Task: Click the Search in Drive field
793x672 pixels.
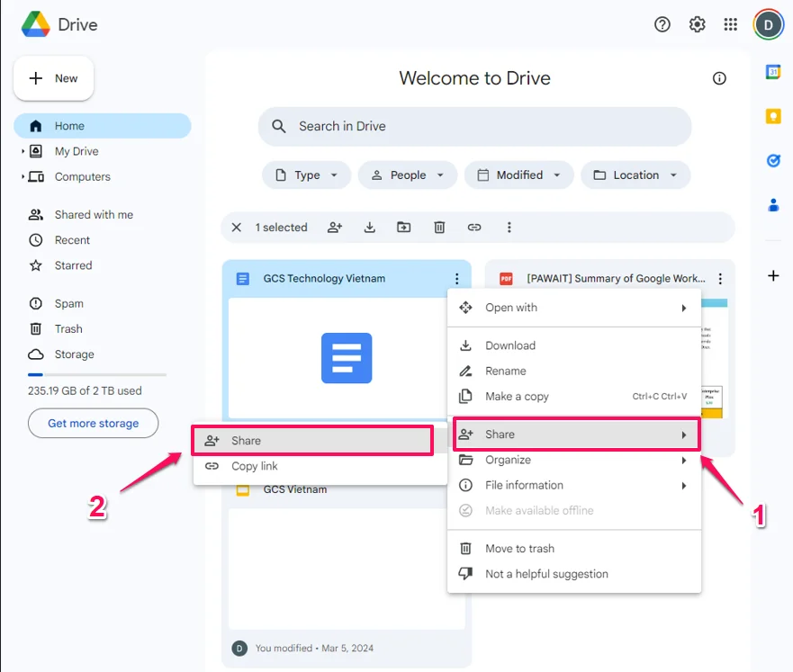Action: 474,127
